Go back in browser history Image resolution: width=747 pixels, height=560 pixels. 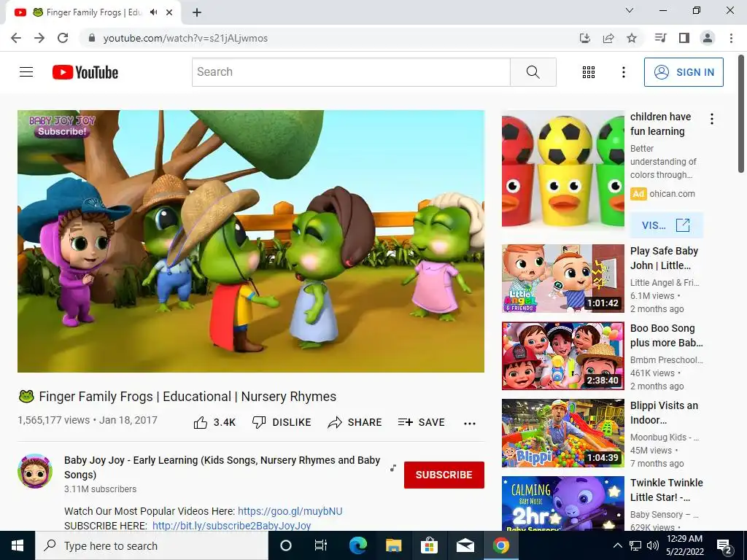[16, 38]
